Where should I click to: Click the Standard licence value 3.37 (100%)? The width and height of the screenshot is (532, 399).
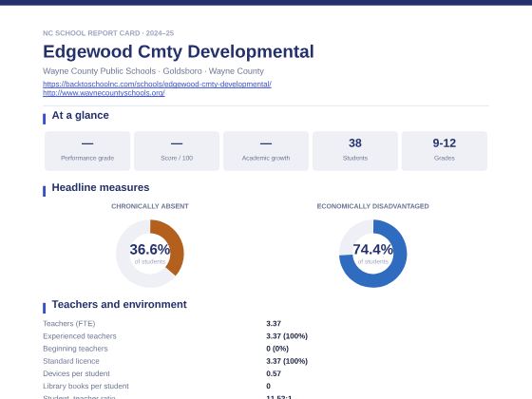[x=287, y=361]
